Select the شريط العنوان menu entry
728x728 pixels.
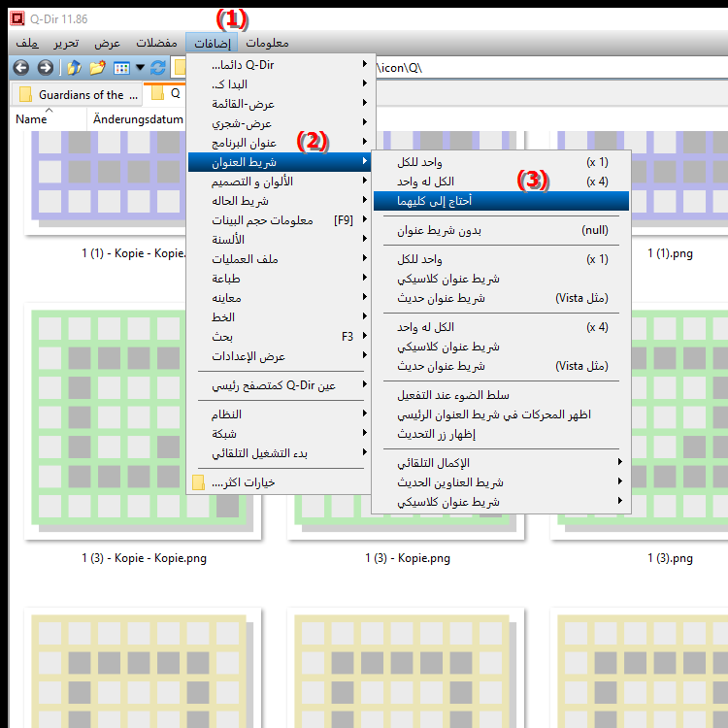pos(279,162)
